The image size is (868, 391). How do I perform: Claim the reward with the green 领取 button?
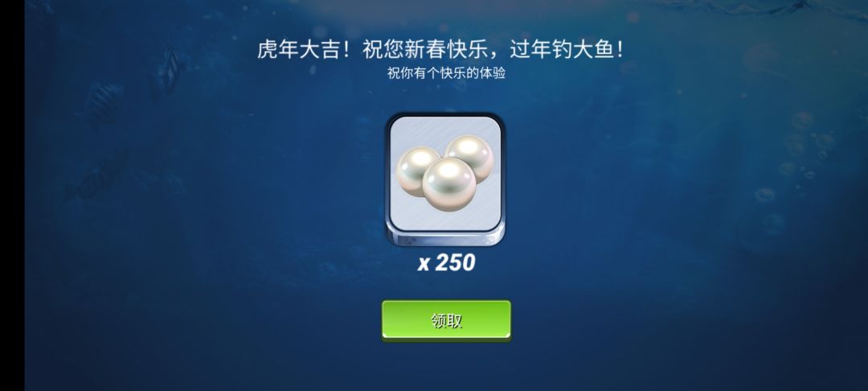coord(446,320)
